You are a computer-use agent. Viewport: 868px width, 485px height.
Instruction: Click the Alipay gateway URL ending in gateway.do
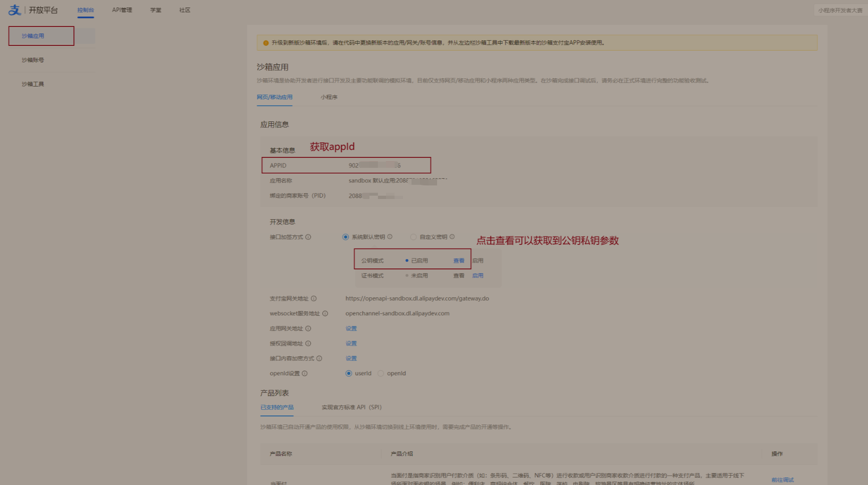tap(417, 299)
